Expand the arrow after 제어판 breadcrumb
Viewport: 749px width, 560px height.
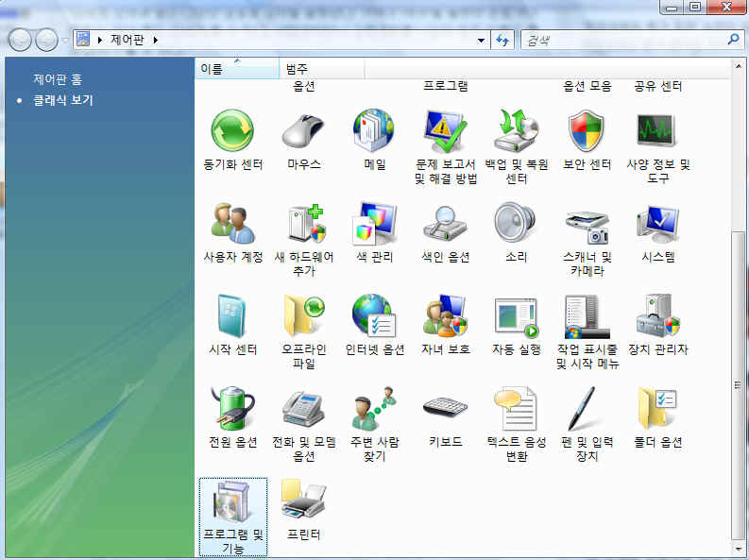click(156, 40)
